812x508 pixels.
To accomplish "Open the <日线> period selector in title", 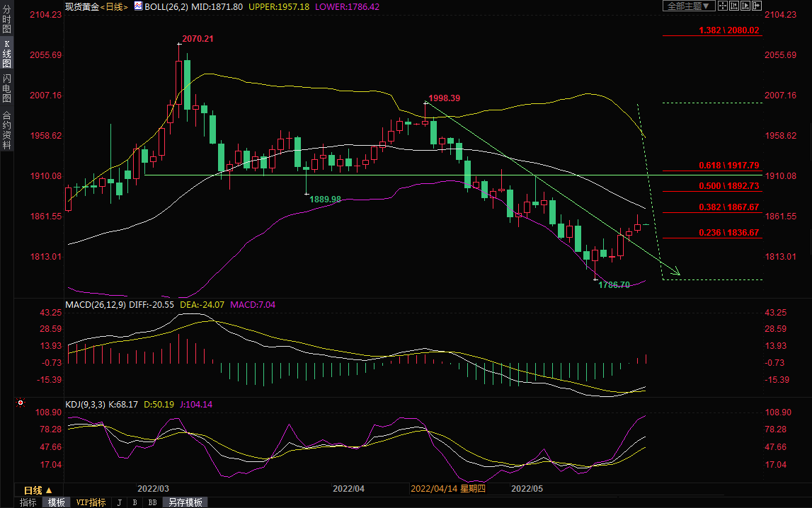I will pos(114,6).
